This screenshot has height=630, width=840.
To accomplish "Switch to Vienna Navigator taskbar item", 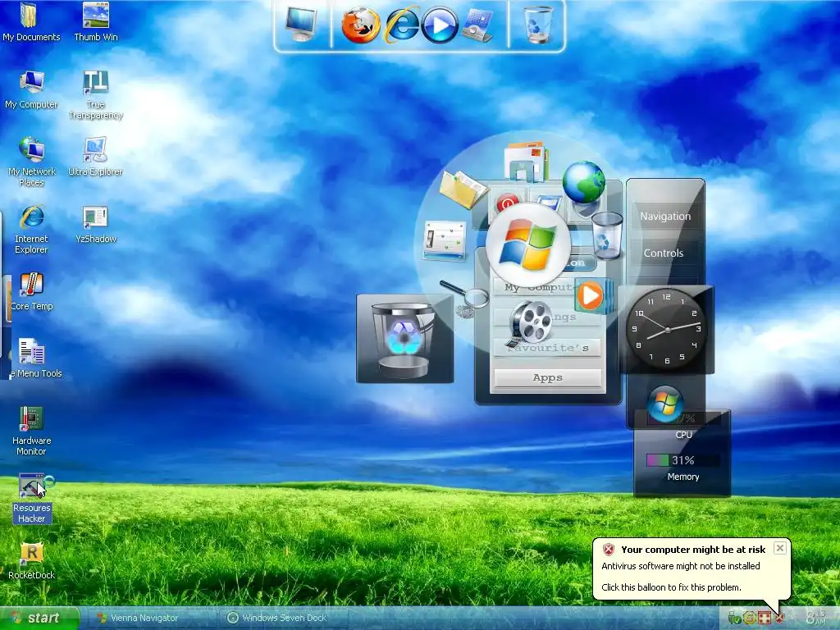I will [150, 619].
